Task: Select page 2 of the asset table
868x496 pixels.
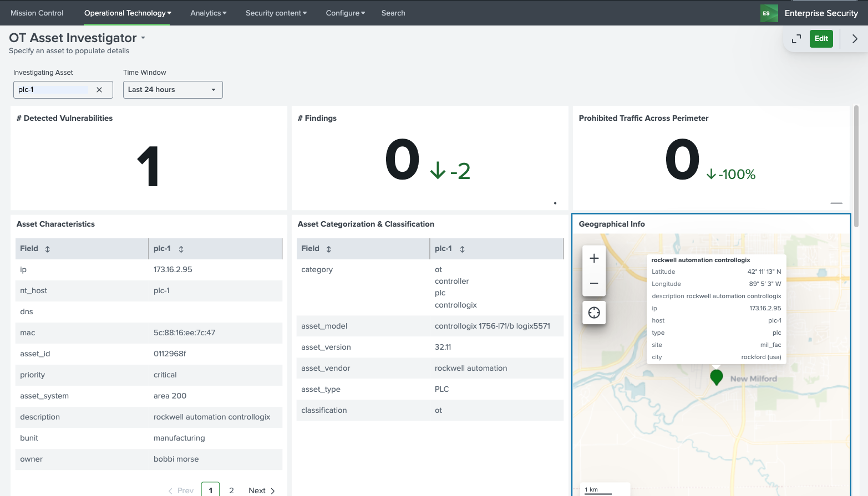Action: pos(231,490)
